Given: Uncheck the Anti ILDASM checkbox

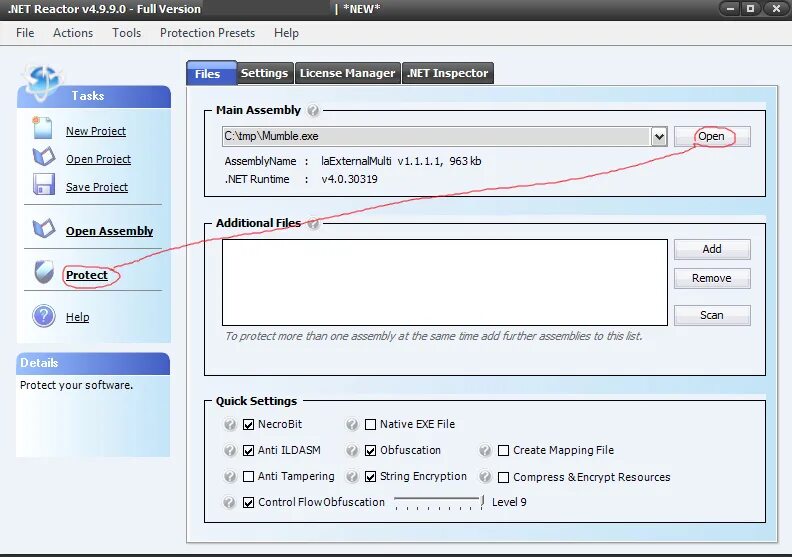Looking at the screenshot, I should (248, 450).
